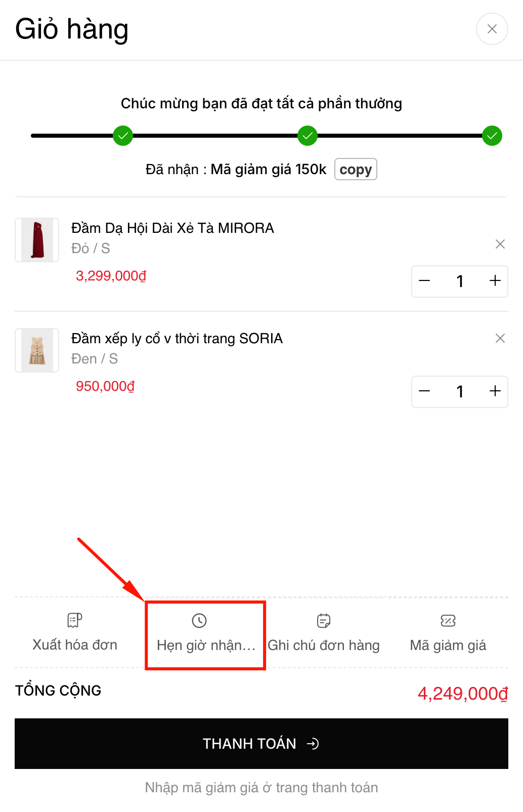Open the MIRORA dress thumbnail
Screen dimensions: 523x812
[37, 240]
